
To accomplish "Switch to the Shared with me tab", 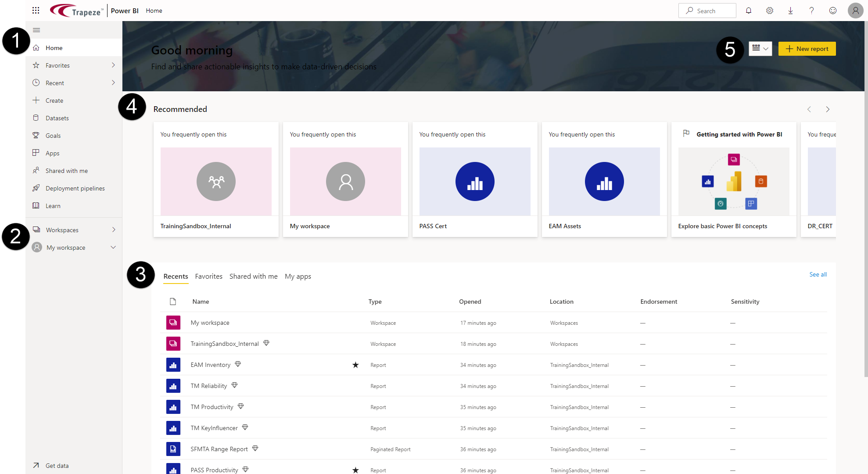I will pos(253,276).
